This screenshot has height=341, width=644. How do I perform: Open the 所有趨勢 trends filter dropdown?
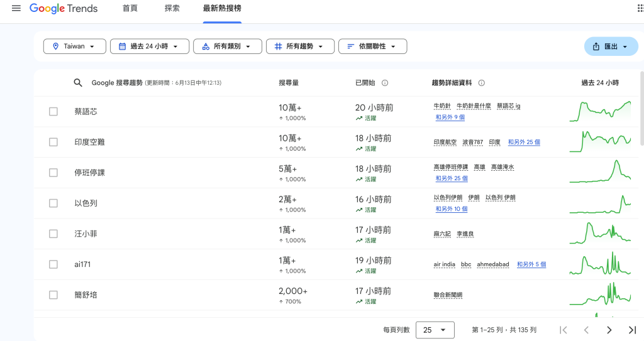tap(300, 46)
